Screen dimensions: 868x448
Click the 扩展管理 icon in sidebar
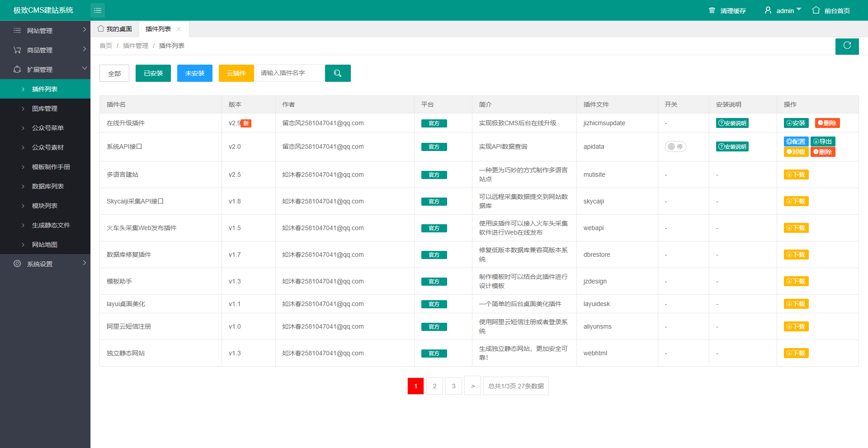(x=17, y=69)
